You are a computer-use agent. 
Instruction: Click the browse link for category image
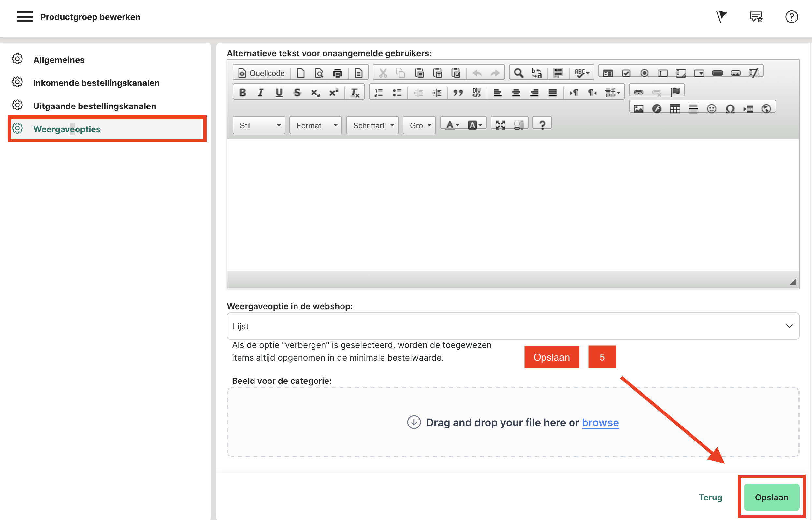tap(600, 422)
